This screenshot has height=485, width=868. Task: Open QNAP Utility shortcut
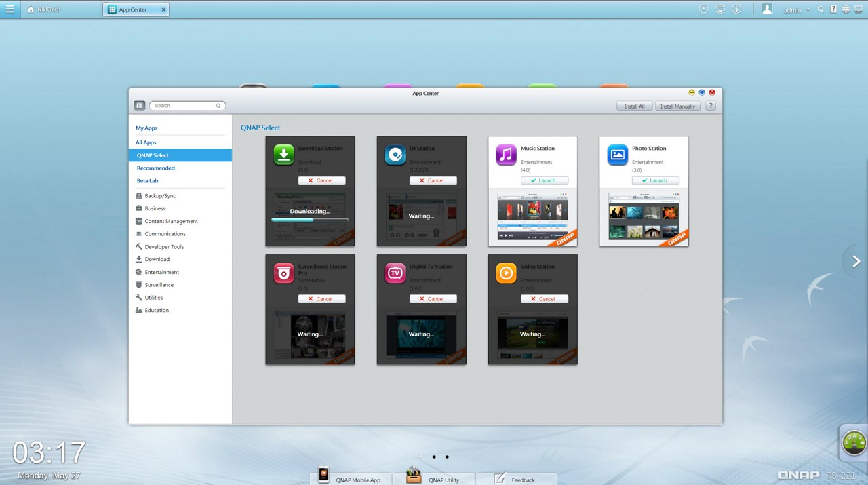434,478
